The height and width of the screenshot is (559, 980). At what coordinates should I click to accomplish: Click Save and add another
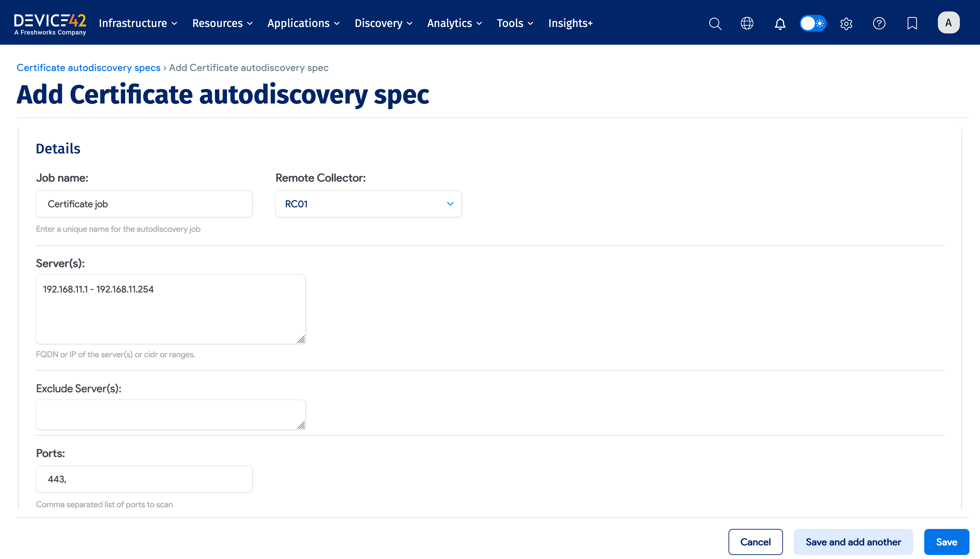tap(853, 541)
